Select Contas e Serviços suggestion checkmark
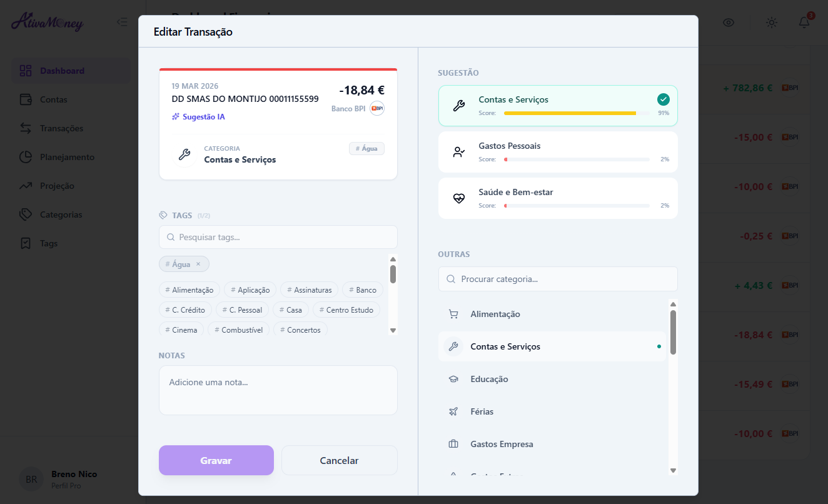Image resolution: width=828 pixels, height=504 pixels. (x=664, y=99)
